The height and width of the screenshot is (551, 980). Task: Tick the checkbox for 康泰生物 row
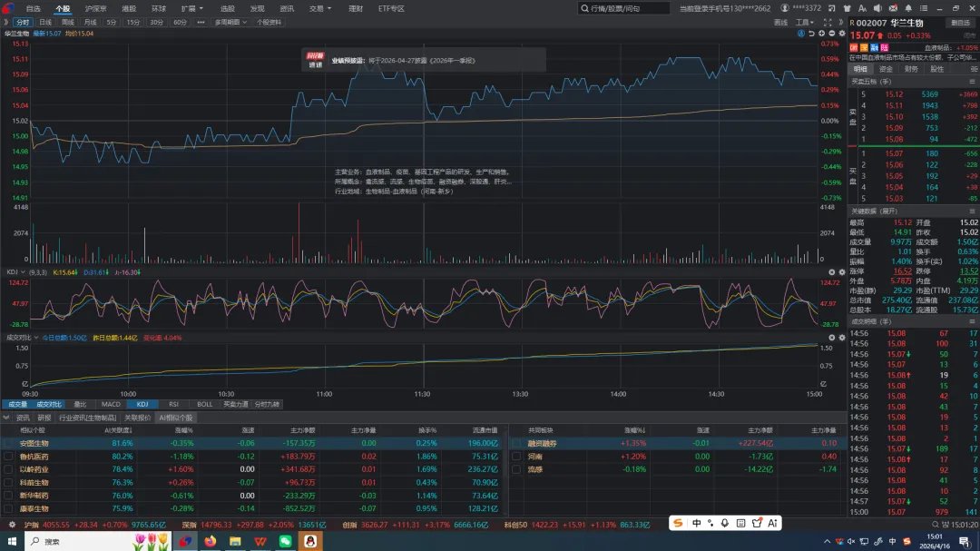click(x=8, y=508)
